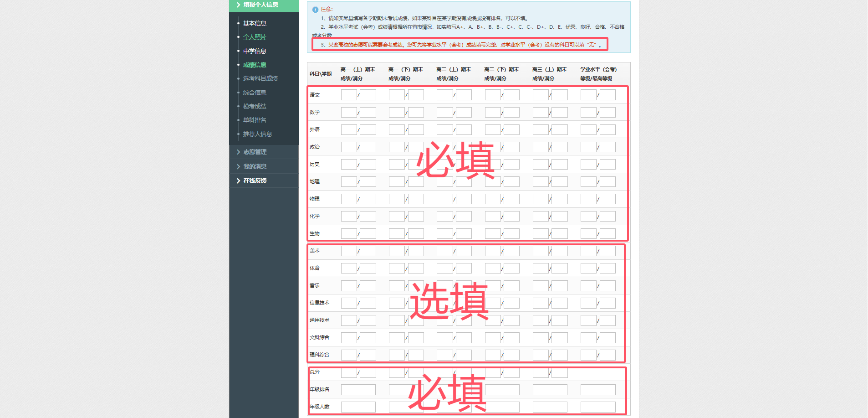The image size is (868, 418).
Task: Select 中学信息 in the sidebar
Action: click(x=255, y=51)
